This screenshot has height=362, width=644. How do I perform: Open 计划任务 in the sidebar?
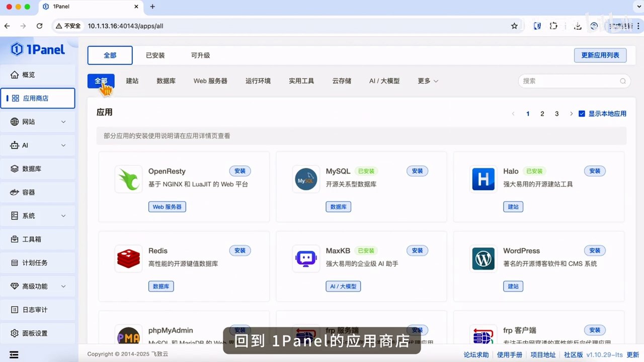pyautogui.click(x=38, y=262)
